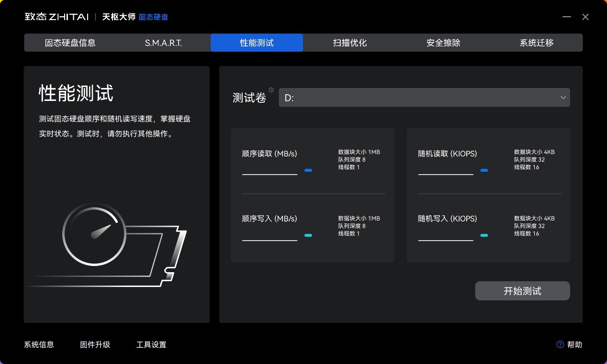Click the cyan 随机写入 indicator
The width and height of the screenshot is (607, 364).
click(x=484, y=235)
